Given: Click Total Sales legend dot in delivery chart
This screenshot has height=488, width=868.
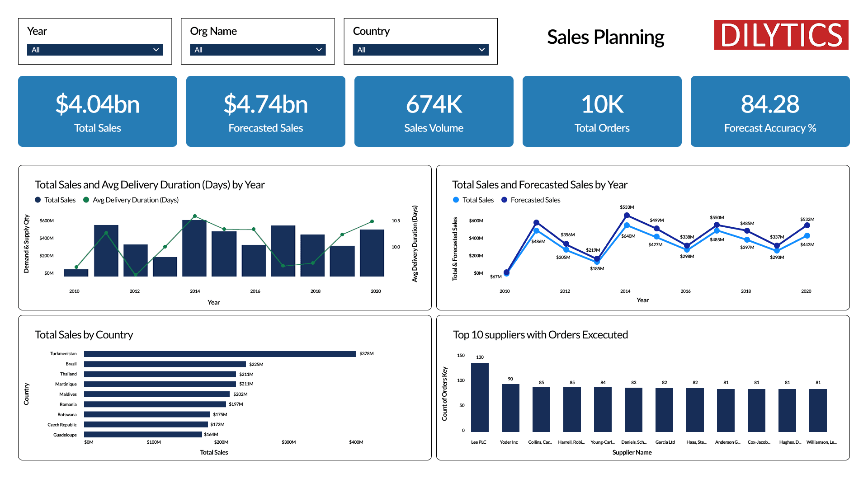Looking at the screenshot, I should [x=38, y=200].
